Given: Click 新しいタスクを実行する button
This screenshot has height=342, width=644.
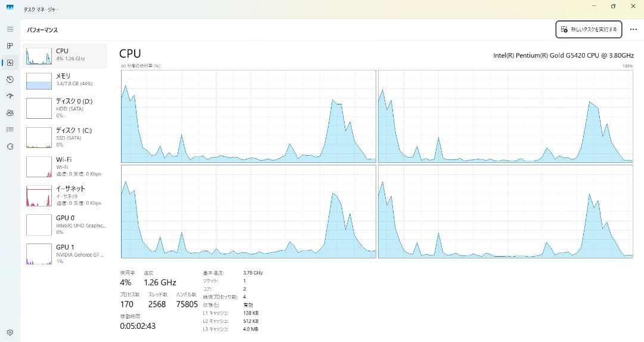Looking at the screenshot, I should tap(589, 29).
